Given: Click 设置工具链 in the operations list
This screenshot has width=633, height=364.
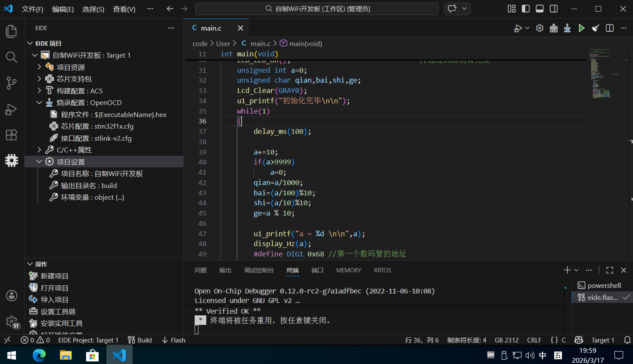Looking at the screenshot, I should coord(58,312).
